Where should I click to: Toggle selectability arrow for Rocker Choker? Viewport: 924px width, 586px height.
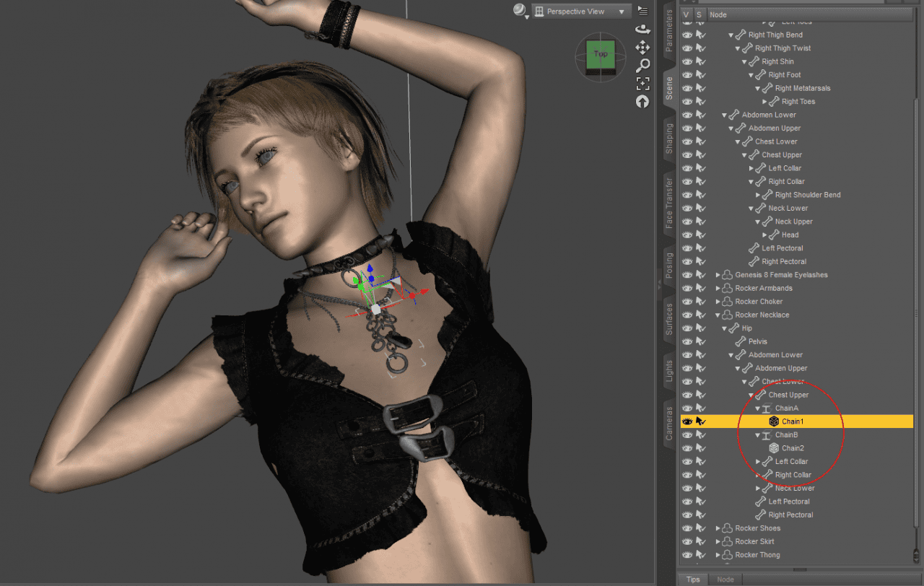point(699,302)
